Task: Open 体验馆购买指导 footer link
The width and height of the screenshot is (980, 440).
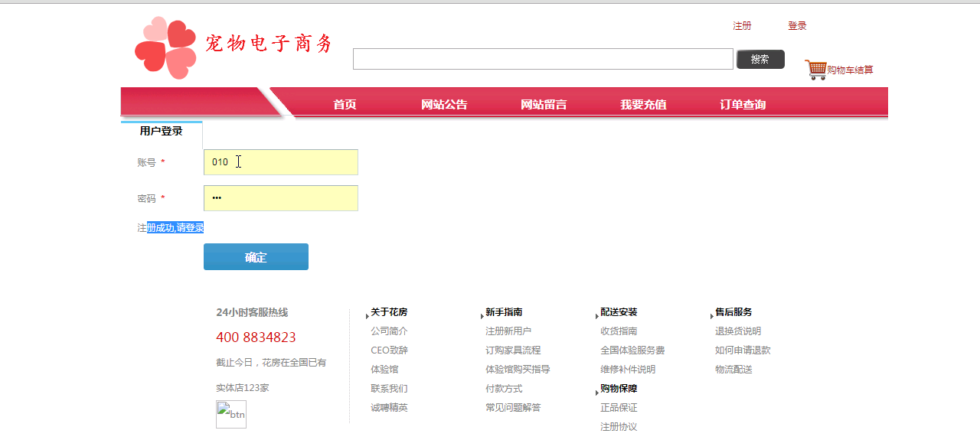Action: tap(518, 370)
